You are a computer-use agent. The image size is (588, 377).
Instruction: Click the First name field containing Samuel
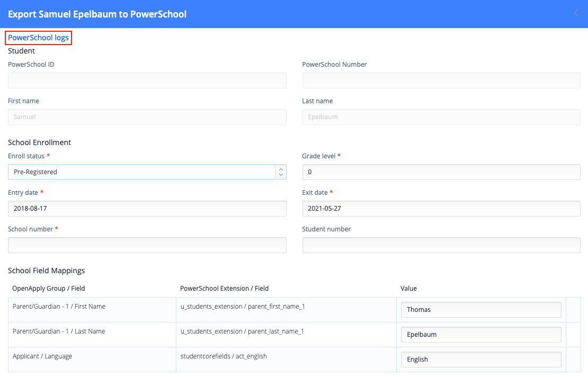[147, 117]
